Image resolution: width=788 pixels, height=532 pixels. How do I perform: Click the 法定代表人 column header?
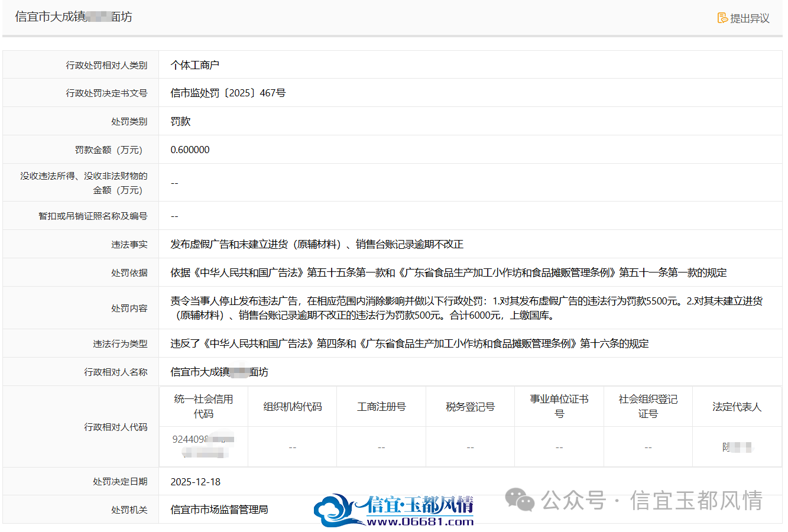pos(737,407)
